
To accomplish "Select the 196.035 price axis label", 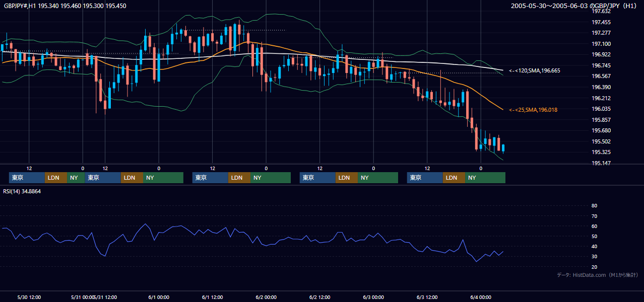I will click(x=601, y=109).
